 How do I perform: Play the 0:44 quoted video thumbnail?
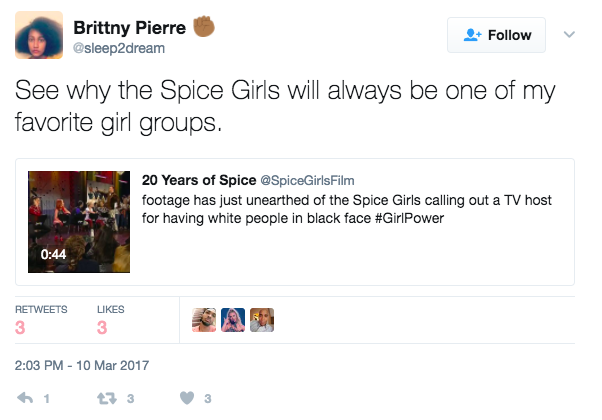79,222
